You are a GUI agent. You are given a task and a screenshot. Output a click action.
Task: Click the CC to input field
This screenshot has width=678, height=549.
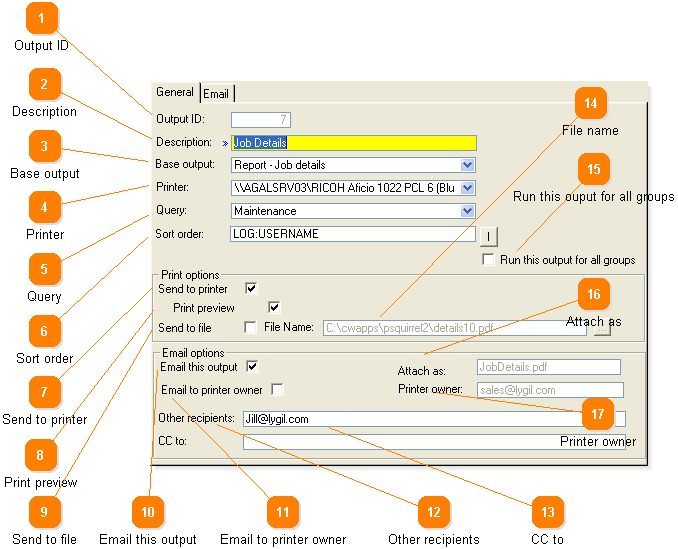click(434, 442)
